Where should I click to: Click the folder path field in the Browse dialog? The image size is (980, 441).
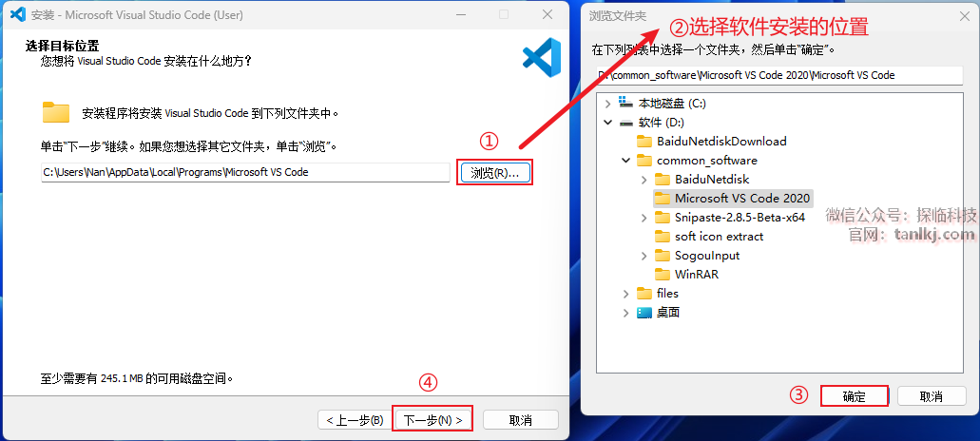pyautogui.click(x=780, y=75)
